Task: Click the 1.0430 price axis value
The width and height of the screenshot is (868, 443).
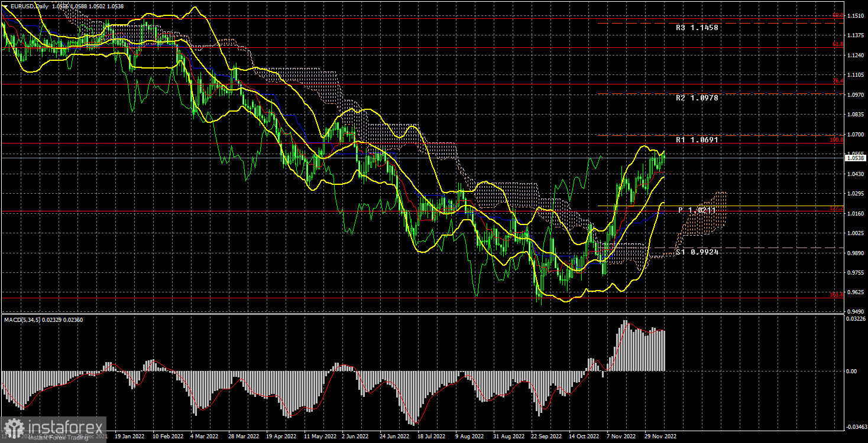Action: 856,174
